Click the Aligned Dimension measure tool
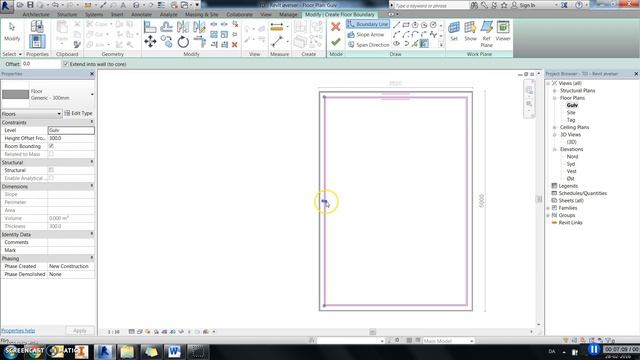This screenshot has height=360, width=640. (277, 28)
